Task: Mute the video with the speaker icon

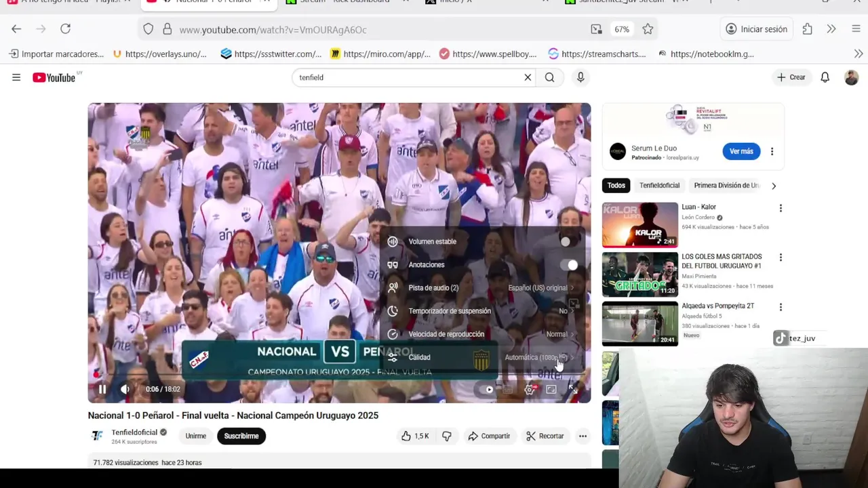Action: 125,389
